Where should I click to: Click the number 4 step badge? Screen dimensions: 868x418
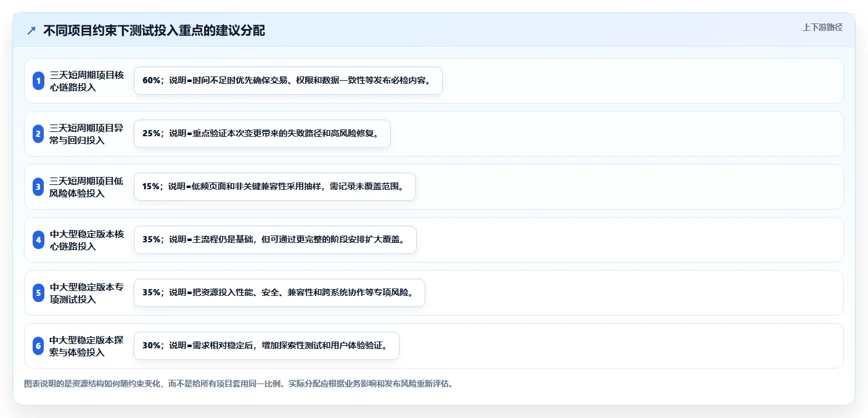38,240
